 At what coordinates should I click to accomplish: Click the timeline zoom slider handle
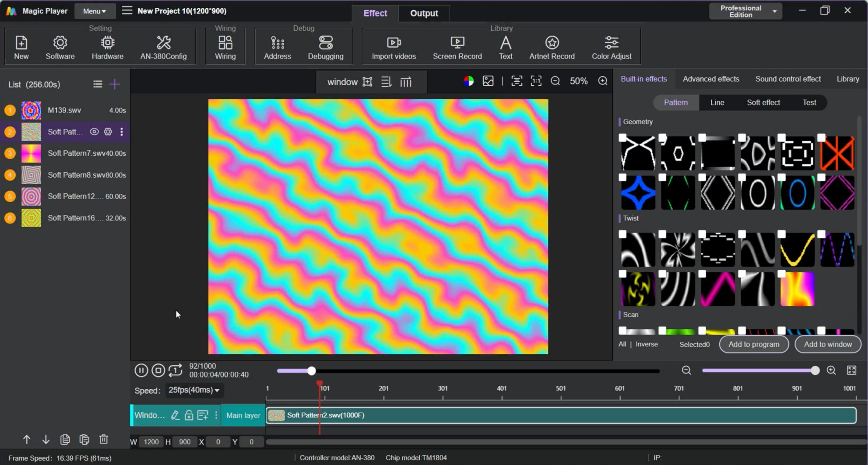click(x=815, y=371)
